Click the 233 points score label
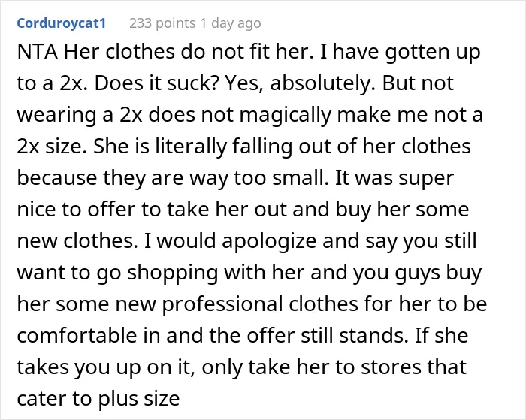The image size is (526, 420). click(x=162, y=23)
